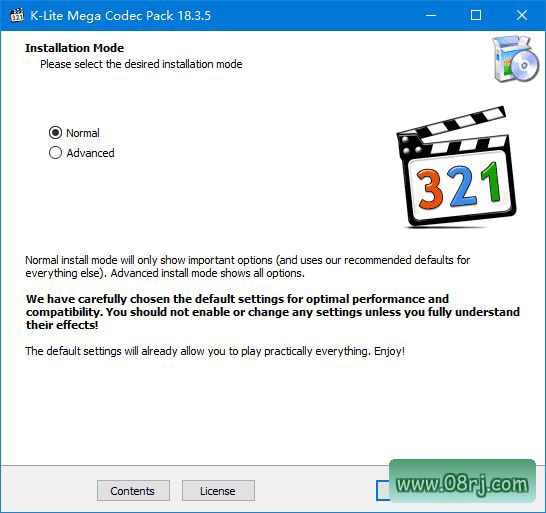
Task: Click the 321 clapperboard logo
Action: click(457, 167)
